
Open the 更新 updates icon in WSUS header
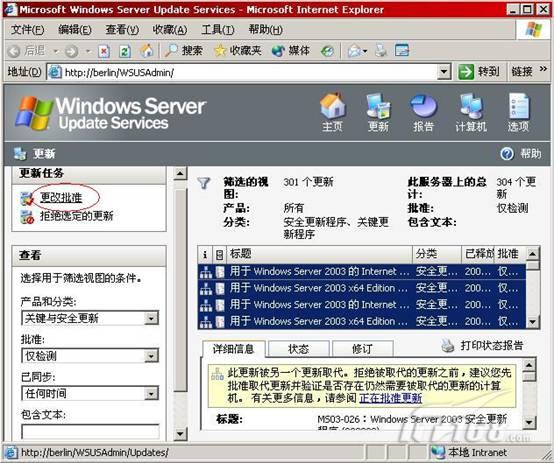(378, 105)
